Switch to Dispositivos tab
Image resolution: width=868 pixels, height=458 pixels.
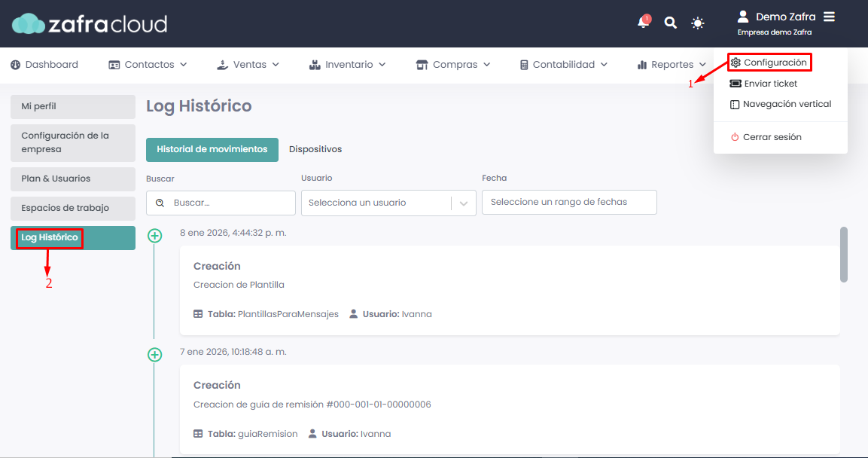315,150
